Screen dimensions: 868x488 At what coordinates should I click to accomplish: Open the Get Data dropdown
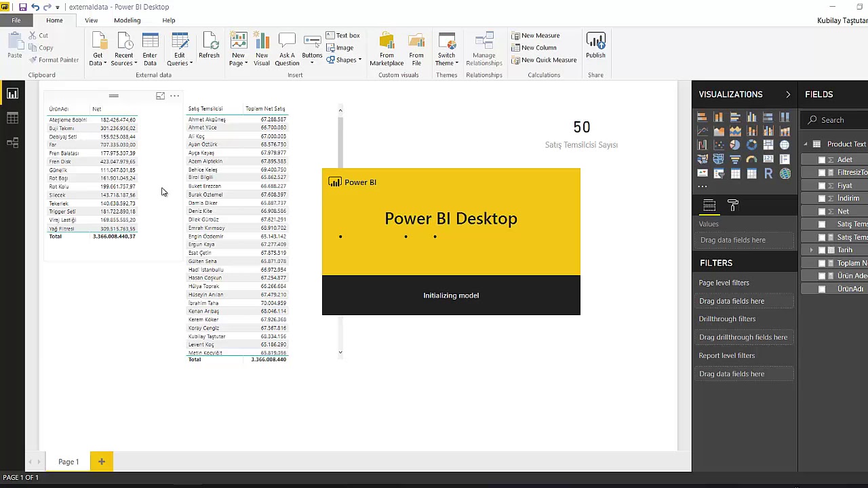[98, 59]
